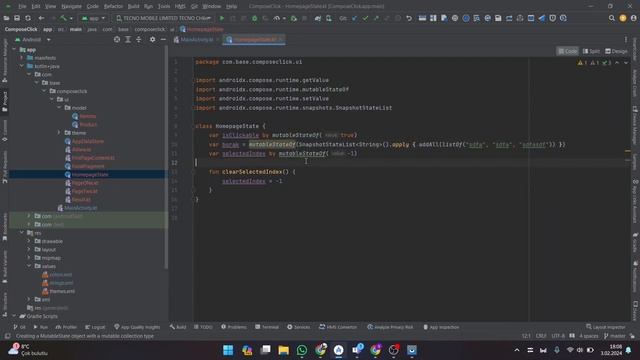Hide the Project panel with minus icon
This screenshot has width=640, height=360.
[x=163, y=40]
